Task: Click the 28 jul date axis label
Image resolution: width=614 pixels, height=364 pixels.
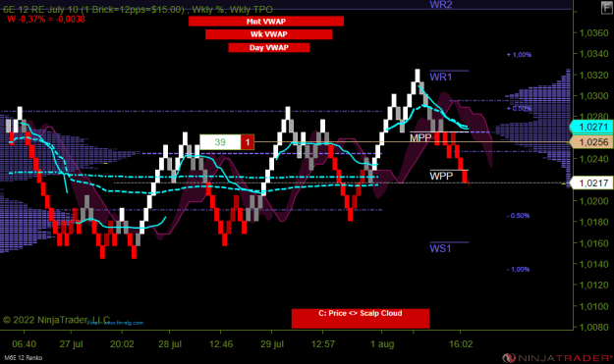Action: pyautogui.click(x=170, y=344)
